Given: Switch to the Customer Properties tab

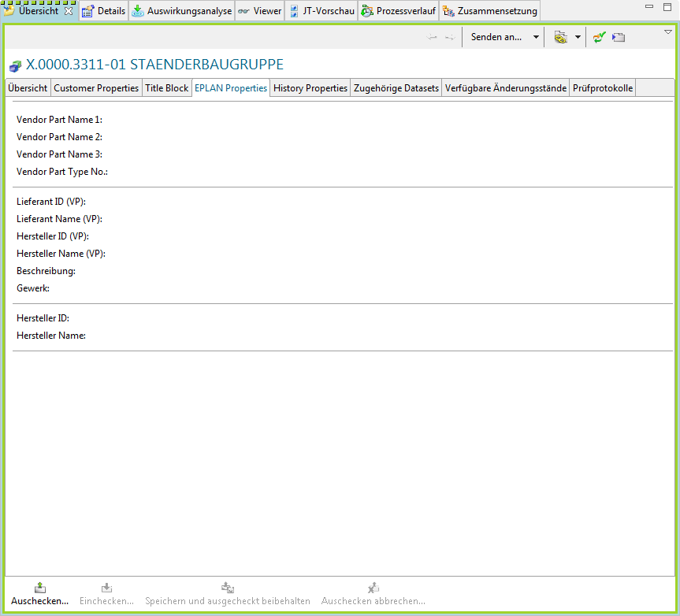Looking at the screenshot, I should 96,88.
